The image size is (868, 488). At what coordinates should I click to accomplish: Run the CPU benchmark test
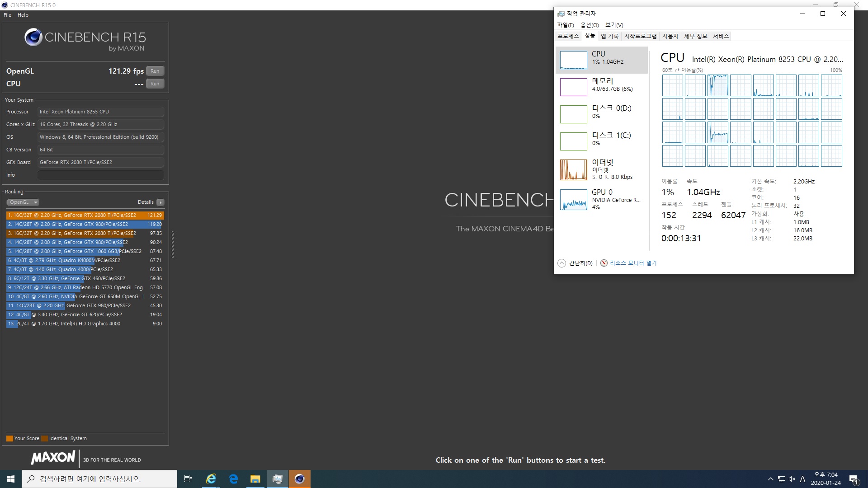155,84
